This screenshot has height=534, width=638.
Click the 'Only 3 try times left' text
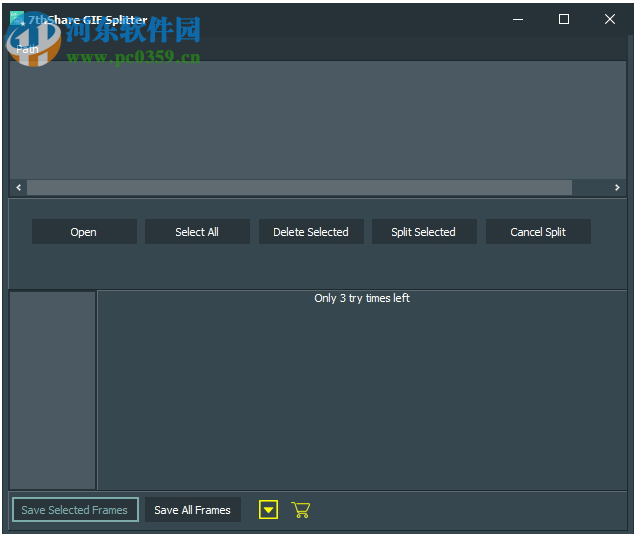362,298
